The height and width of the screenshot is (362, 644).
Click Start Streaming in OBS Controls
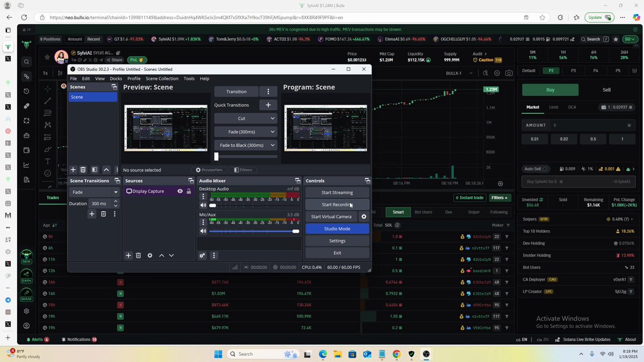coord(337,193)
